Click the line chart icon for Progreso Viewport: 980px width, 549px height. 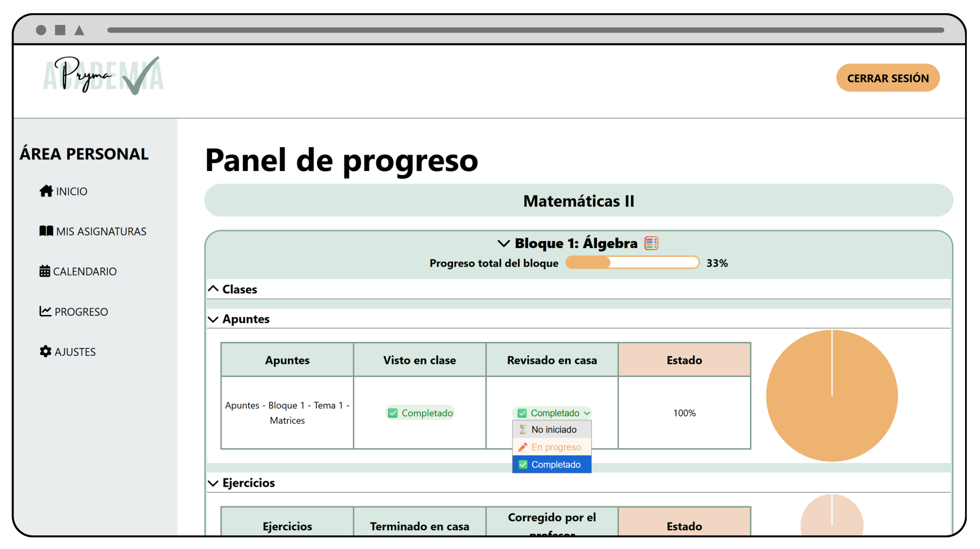pos(45,311)
